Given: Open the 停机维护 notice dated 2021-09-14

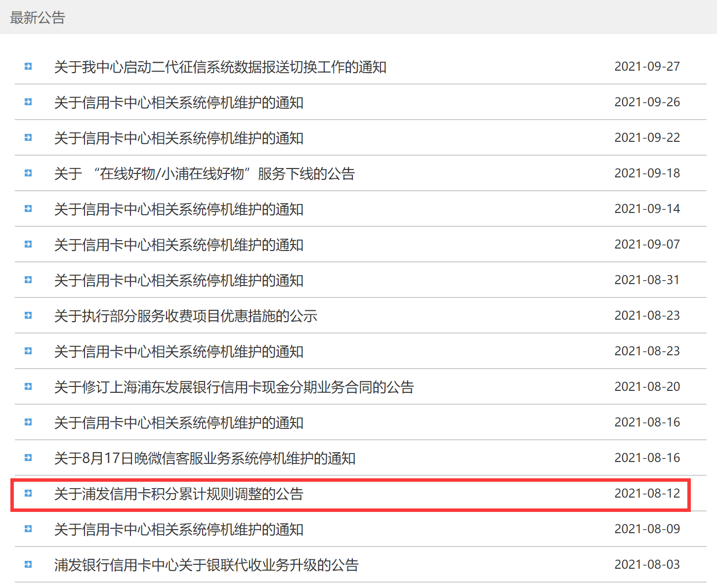Looking at the screenshot, I should pyautogui.click(x=179, y=209).
